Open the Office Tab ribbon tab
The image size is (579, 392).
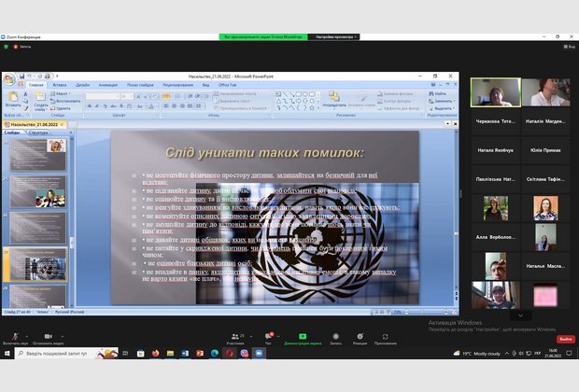[x=228, y=85]
